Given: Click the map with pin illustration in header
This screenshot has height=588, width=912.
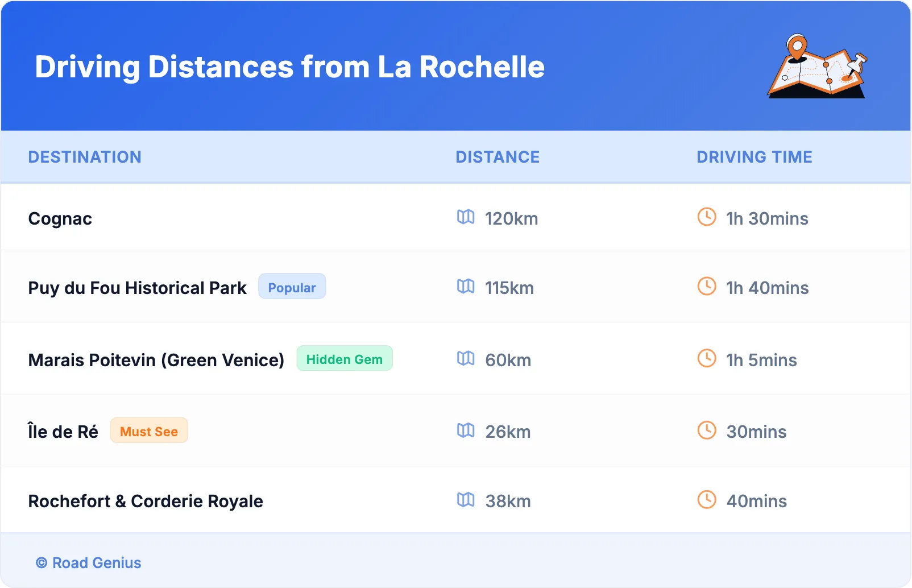Looking at the screenshot, I should click(x=818, y=66).
